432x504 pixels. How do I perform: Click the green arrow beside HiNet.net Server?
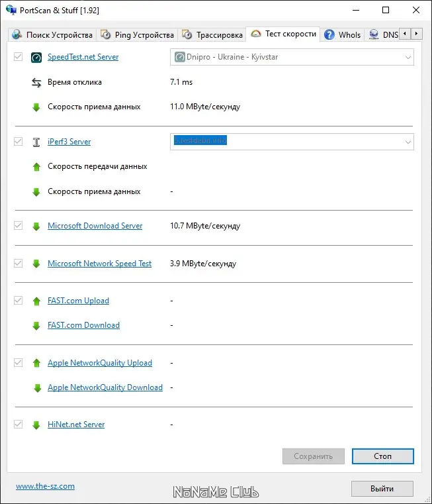coord(36,425)
